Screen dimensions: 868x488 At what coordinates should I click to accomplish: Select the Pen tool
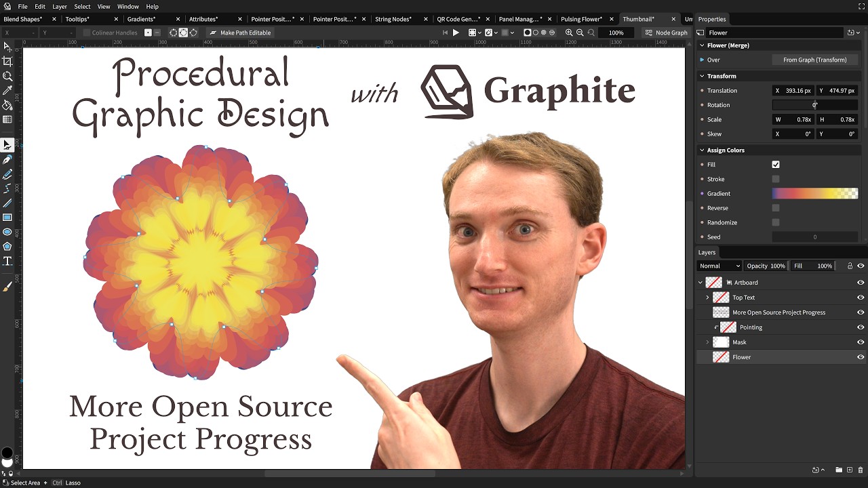tap(7, 159)
